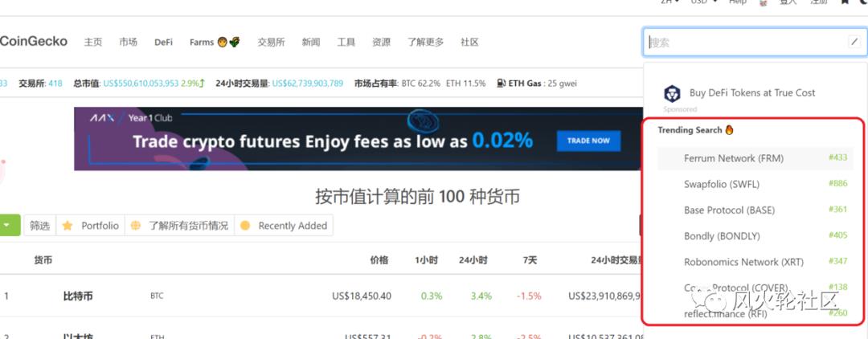Show Recently Added coins

tap(284, 226)
